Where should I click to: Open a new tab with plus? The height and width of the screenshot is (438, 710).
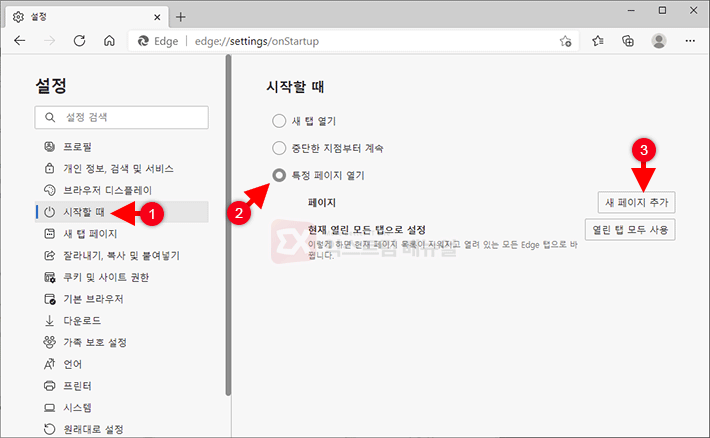pos(181,17)
